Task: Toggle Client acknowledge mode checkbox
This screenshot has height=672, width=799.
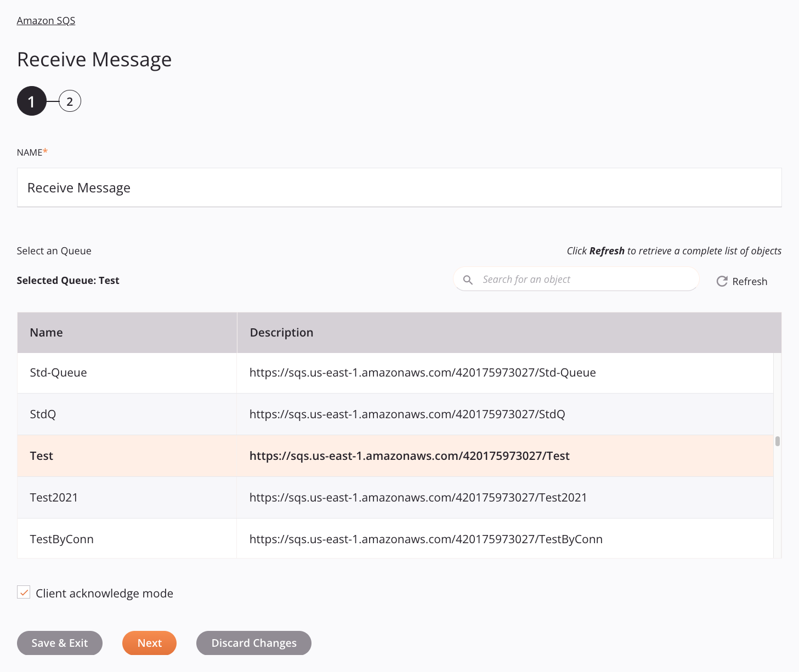Action: (24, 593)
